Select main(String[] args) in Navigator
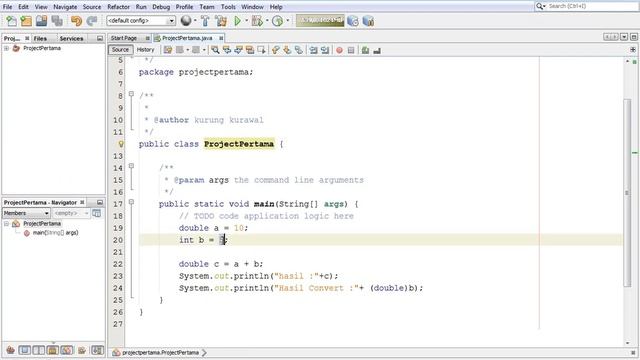The image size is (640, 360). (55, 233)
